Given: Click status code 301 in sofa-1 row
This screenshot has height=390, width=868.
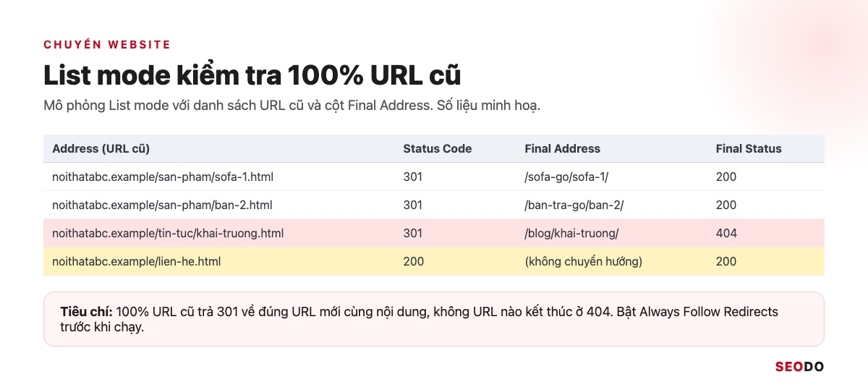Looking at the screenshot, I should (x=413, y=177).
